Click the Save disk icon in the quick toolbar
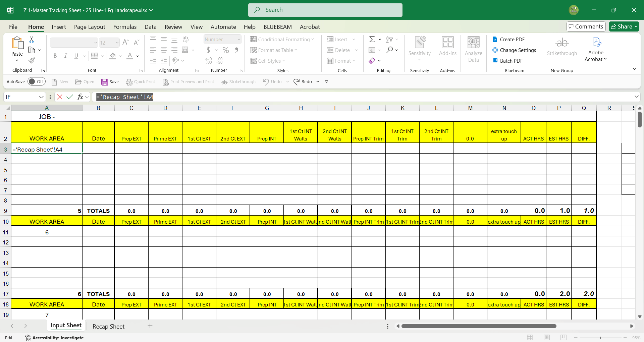 [105, 82]
